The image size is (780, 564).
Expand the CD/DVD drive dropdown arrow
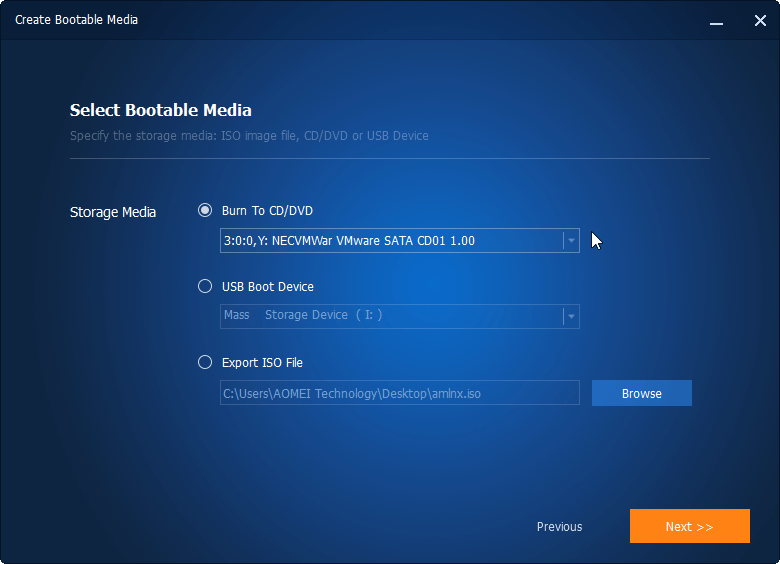click(570, 241)
